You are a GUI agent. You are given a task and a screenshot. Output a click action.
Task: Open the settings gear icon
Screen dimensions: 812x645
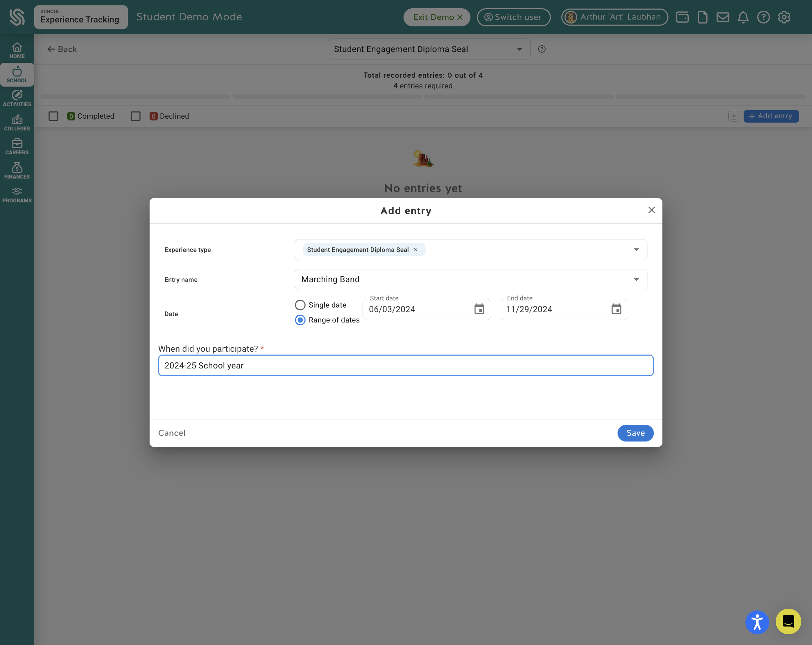click(784, 17)
